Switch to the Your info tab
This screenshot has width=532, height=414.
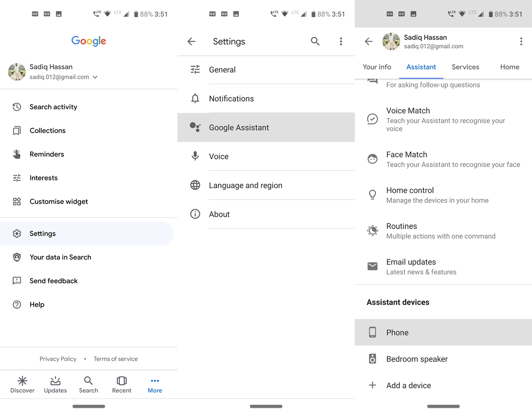click(x=377, y=67)
